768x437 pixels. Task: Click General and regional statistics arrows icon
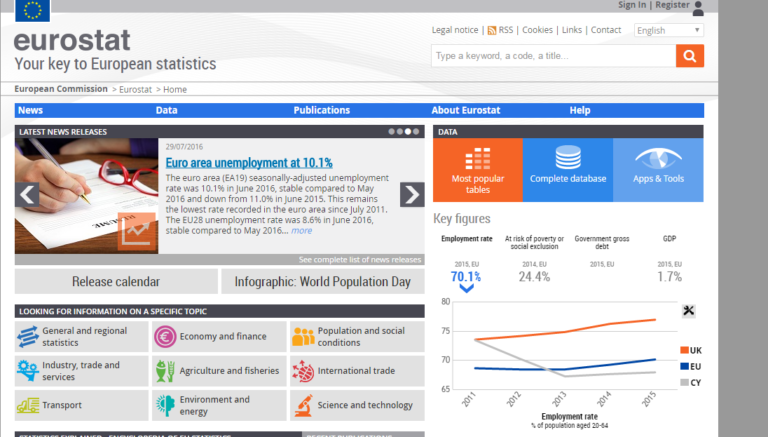pyautogui.click(x=28, y=337)
